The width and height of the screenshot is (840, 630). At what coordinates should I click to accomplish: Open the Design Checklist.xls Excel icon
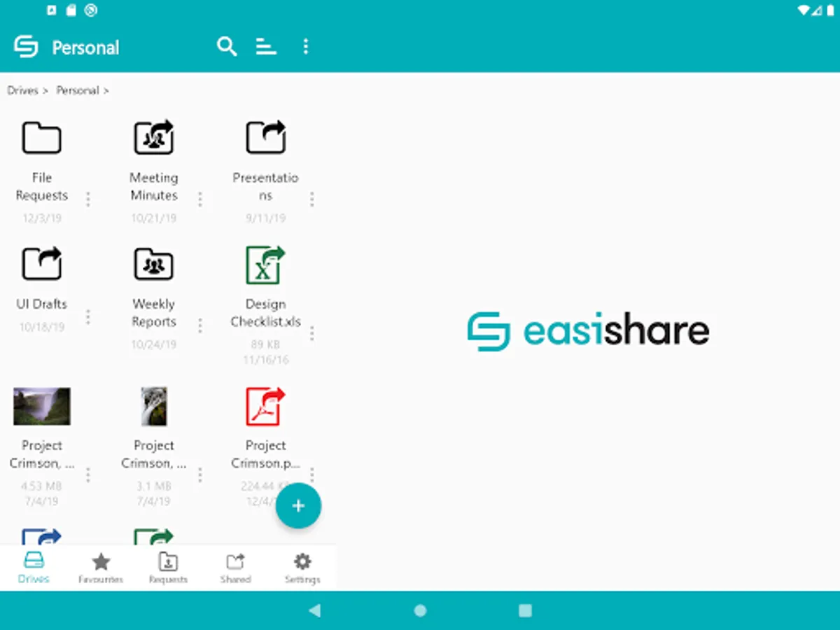266,264
